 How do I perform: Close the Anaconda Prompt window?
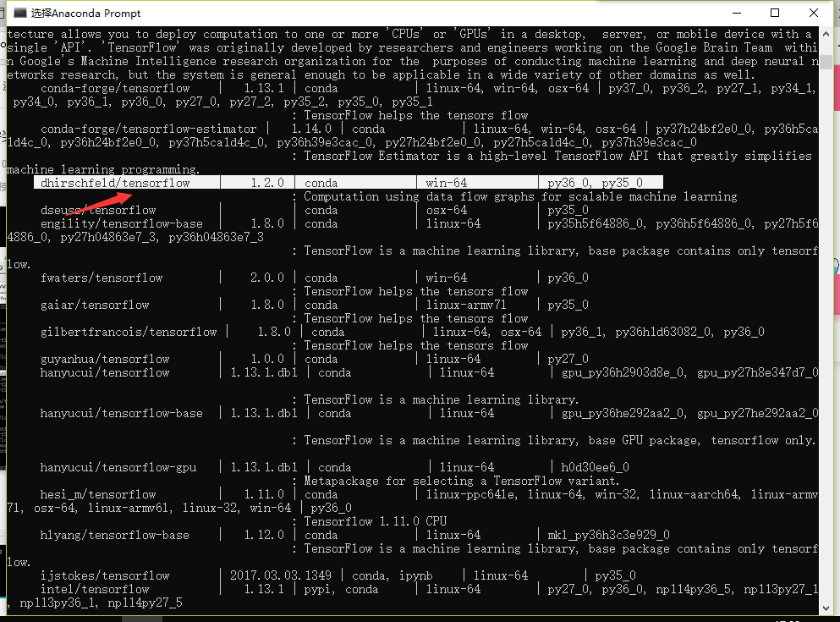tap(814, 13)
